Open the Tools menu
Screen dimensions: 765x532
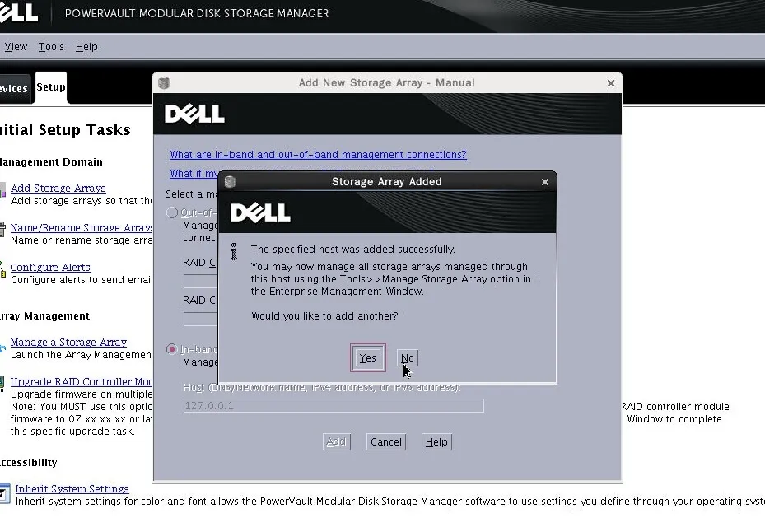click(x=51, y=47)
